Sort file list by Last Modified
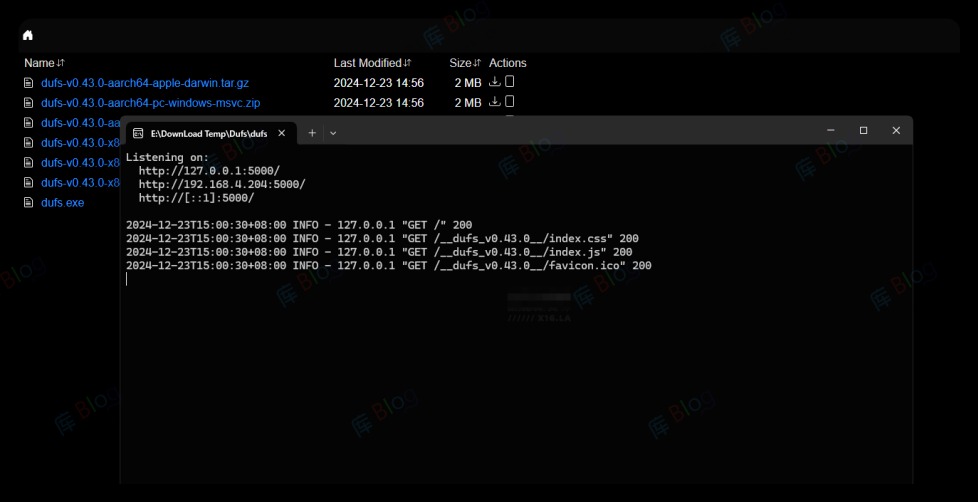Screen dimensions: 978x502 (372, 63)
